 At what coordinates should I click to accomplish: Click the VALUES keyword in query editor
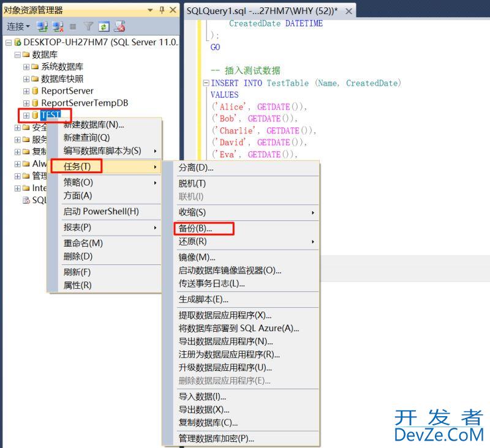coord(224,95)
